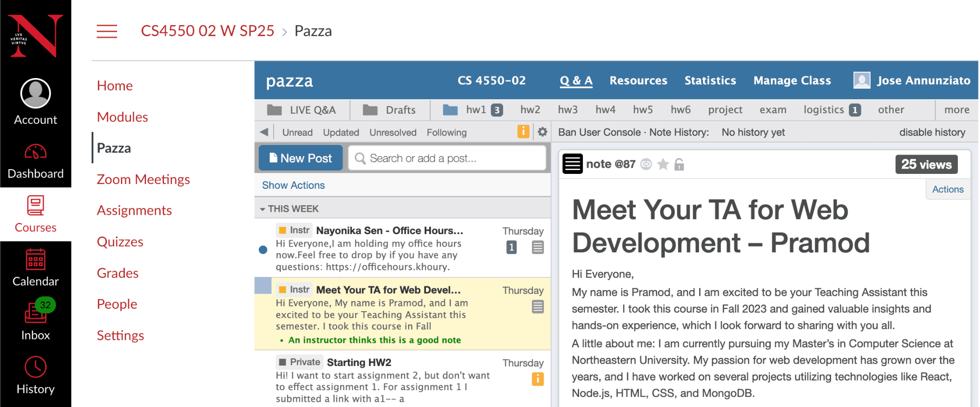Click CS4550 02 W SP25 breadcrumb link
This screenshot has width=980, height=407.
coord(208,31)
